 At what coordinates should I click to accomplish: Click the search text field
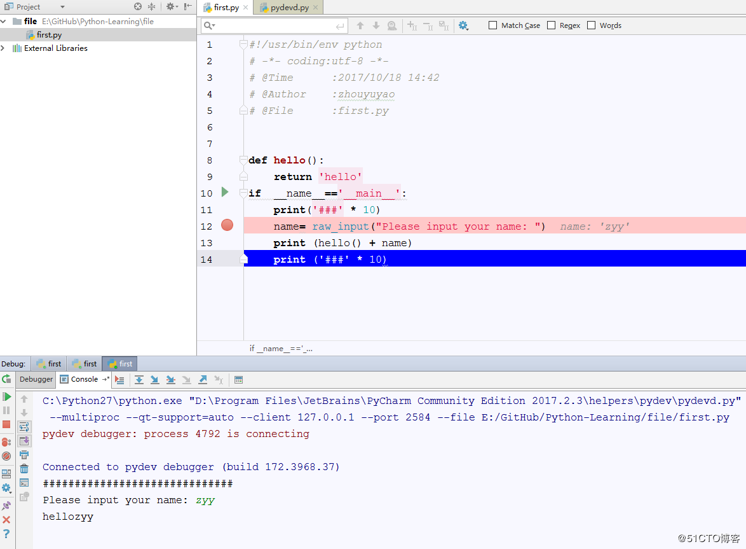point(276,26)
